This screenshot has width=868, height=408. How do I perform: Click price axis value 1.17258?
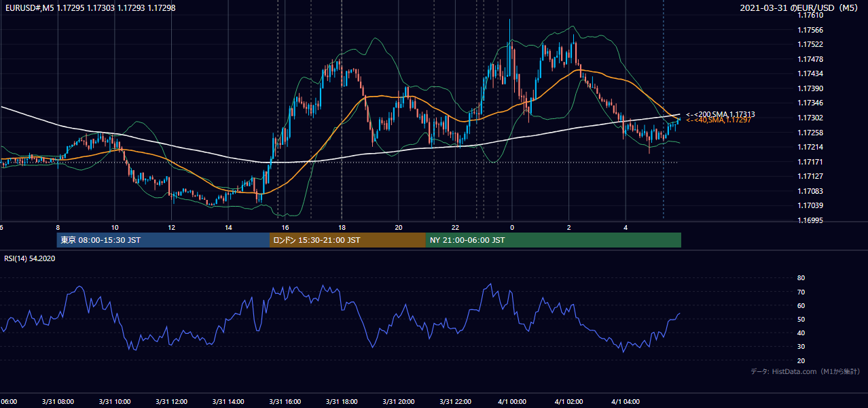810,133
